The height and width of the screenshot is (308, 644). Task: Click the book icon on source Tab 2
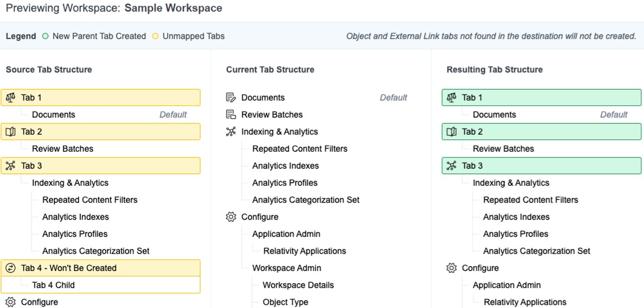click(10, 132)
